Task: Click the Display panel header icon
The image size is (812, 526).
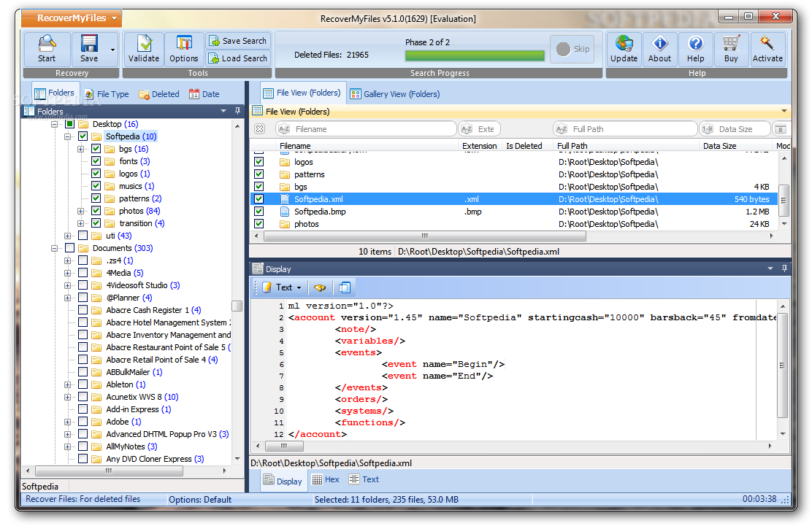Action: tap(257, 268)
